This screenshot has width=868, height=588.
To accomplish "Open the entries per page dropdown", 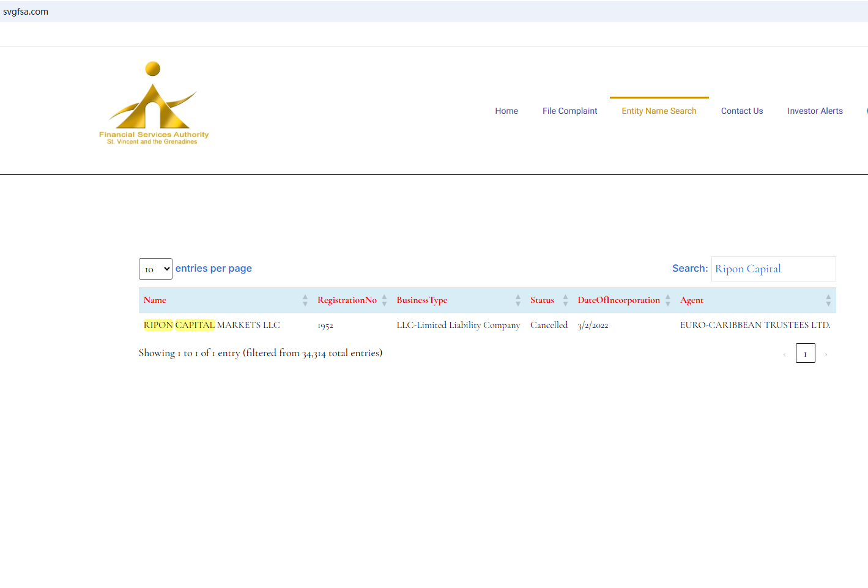I will coord(155,269).
